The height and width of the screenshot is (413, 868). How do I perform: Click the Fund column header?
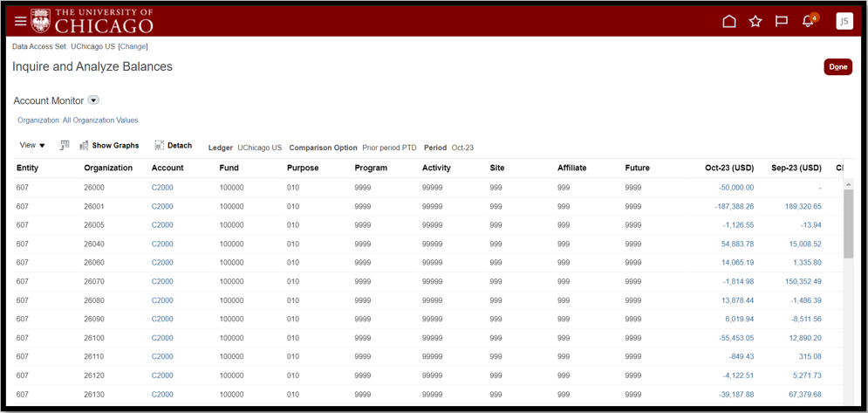[229, 168]
